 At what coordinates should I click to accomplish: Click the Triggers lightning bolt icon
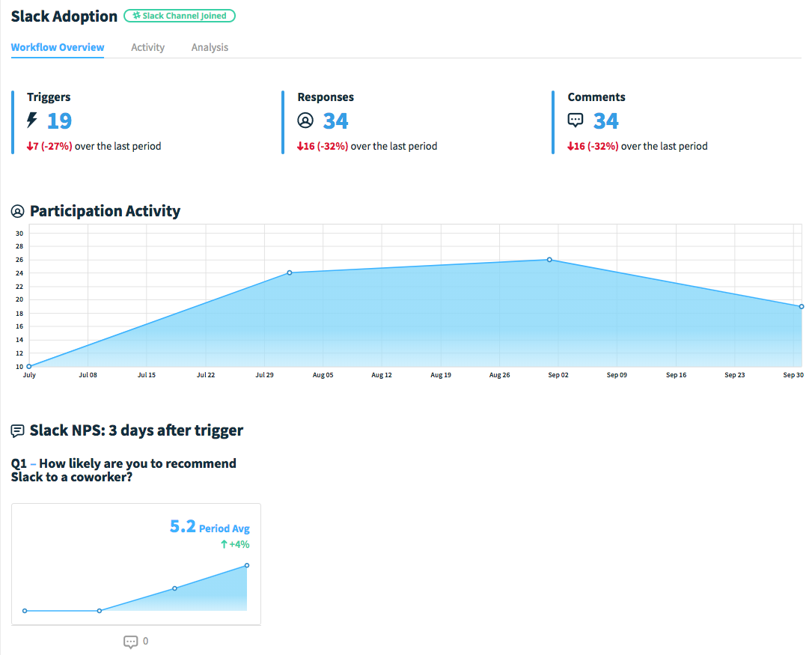tap(32, 120)
